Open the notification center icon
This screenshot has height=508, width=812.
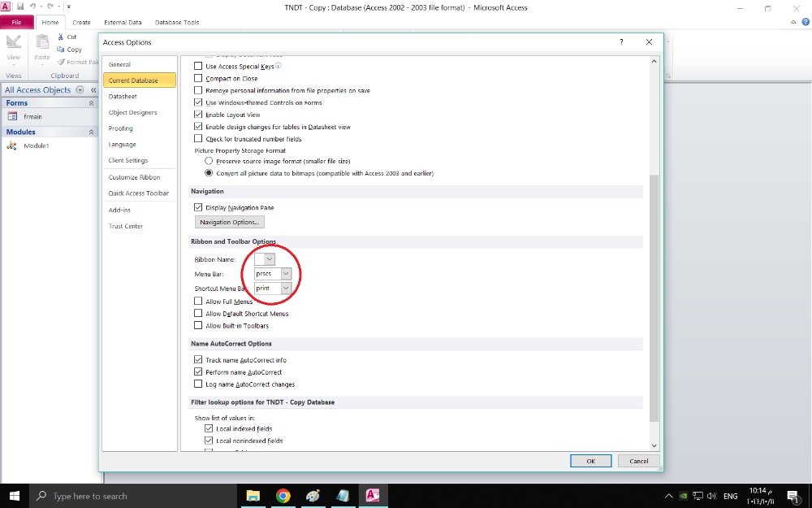point(793,496)
